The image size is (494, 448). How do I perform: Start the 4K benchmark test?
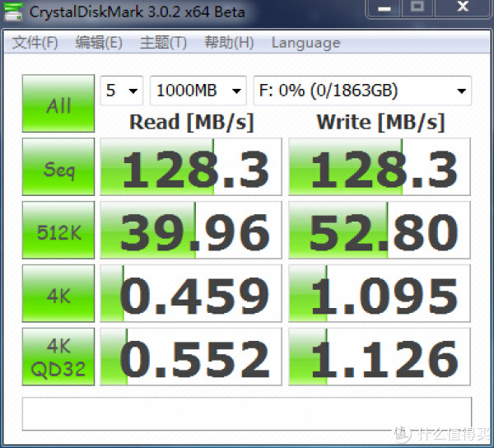click(58, 293)
